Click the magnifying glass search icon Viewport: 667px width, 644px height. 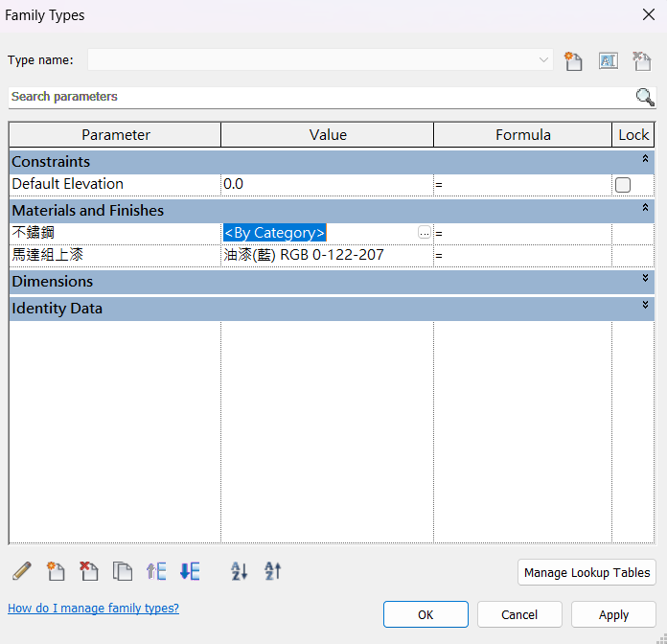pyautogui.click(x=645, y=97)
